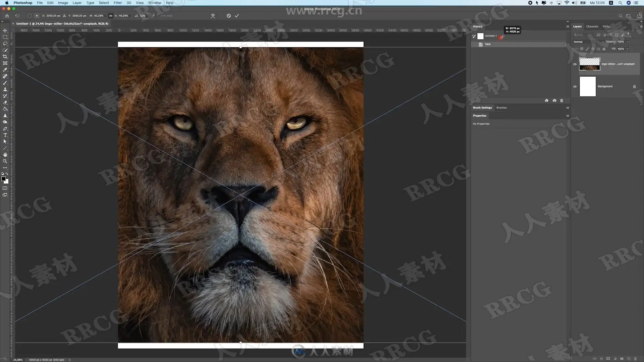This screenshot has width=644, height=362.
Task: Select the Crop tool
Action: click(5, 57)
